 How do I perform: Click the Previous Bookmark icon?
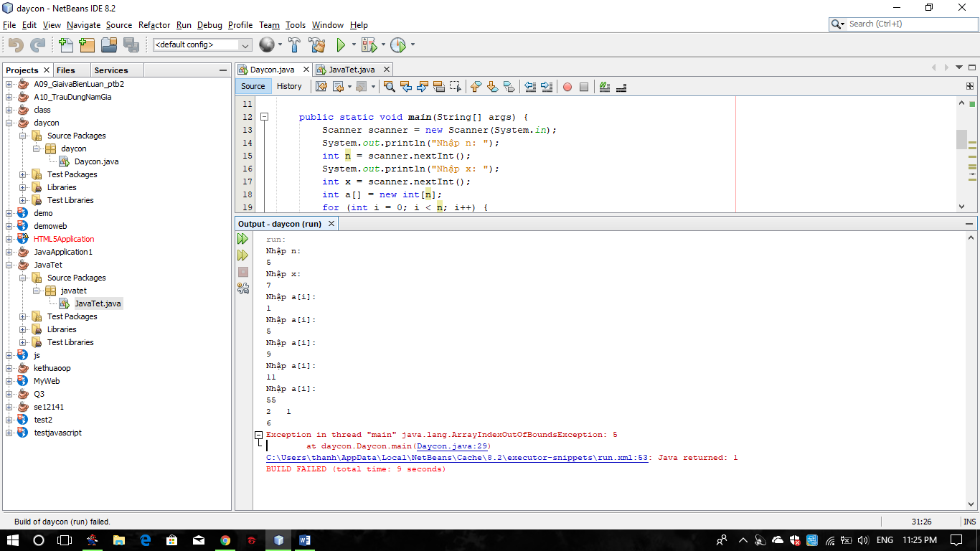point(476,87)
